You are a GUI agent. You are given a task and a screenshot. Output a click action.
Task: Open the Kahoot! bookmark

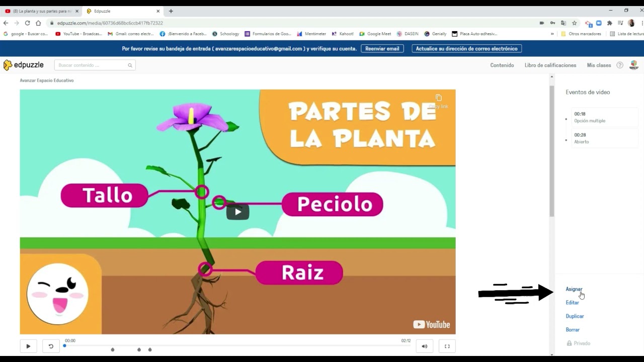click(343, 34)
